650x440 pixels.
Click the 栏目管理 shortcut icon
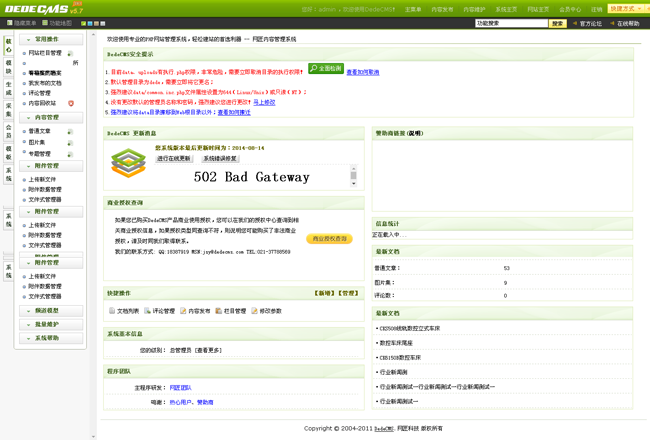(x=218, y=311)
